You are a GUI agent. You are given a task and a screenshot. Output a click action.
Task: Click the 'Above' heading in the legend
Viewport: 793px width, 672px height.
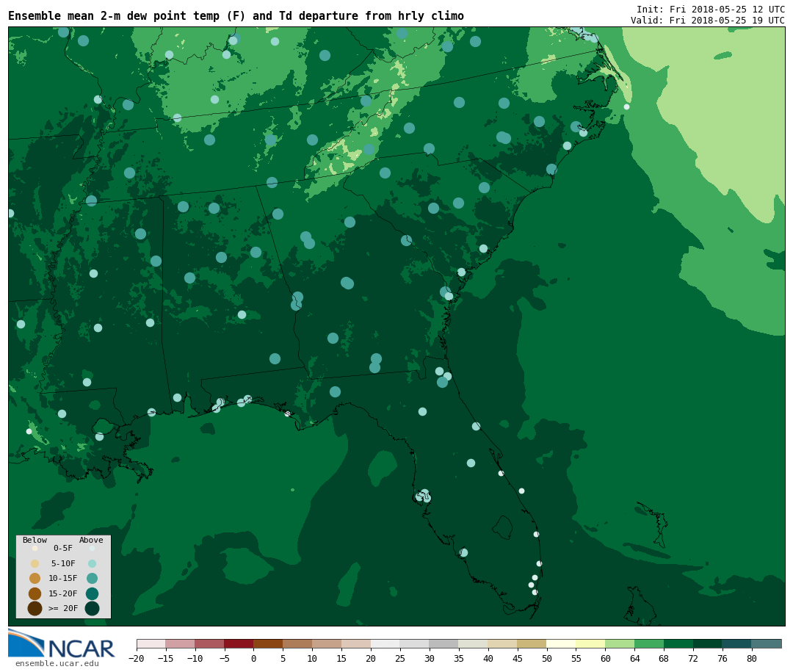[91, 540]
